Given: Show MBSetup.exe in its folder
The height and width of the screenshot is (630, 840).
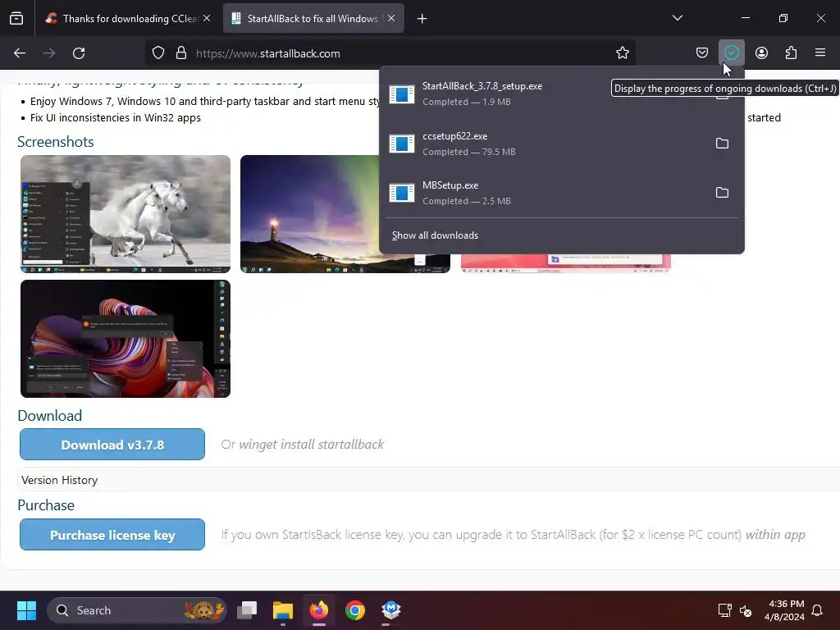Looking at the screenshot, I should coord(722,193).
